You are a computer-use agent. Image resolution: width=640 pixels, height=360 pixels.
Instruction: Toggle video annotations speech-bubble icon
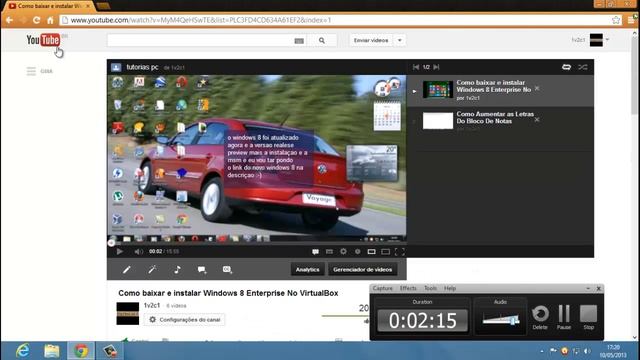pyautogui.click(x=315, y=252)
